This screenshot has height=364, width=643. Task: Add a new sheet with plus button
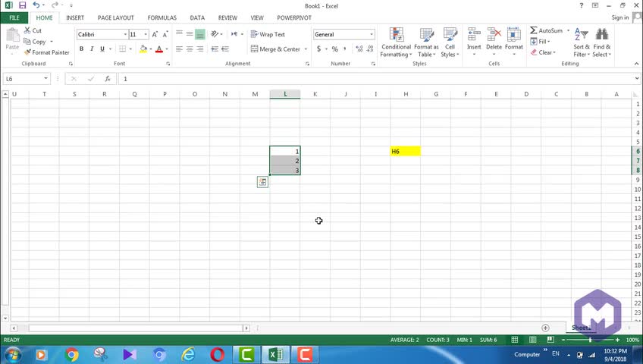pyautogui.click(x=545, y=328)
